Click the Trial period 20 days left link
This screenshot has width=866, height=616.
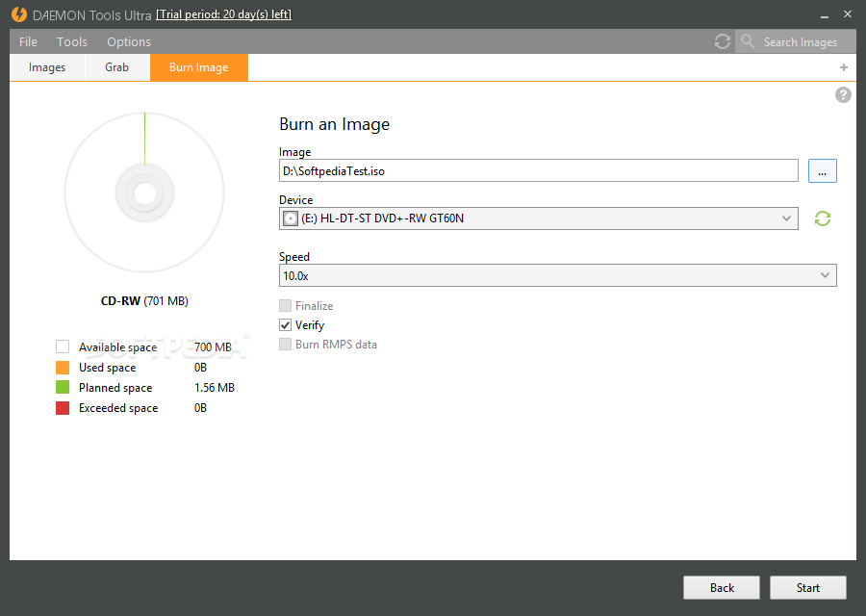(223, 14)
